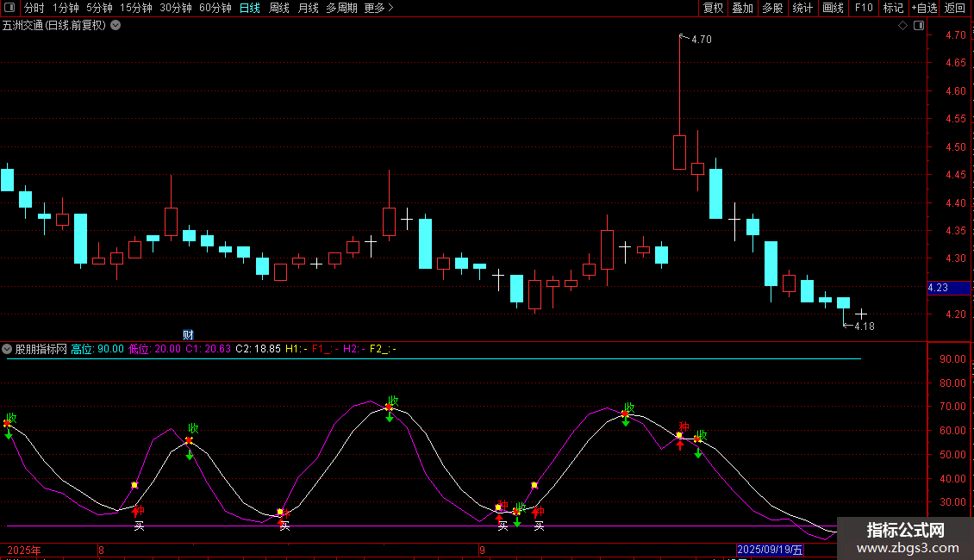Open the 画线 drawing tools
Image resolution: width=974 pixels, height=560 pixels.
pyautogui.click(x=833, y=8)
